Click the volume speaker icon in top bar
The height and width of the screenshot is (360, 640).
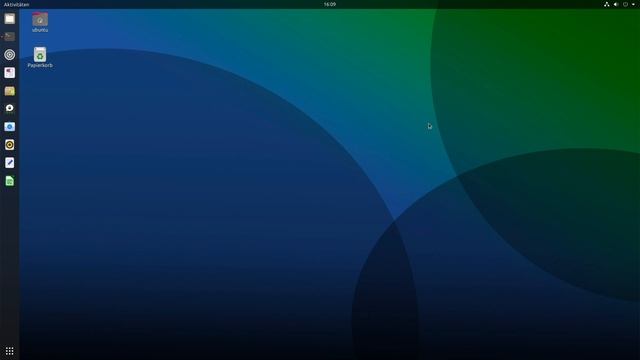coord(616,4)
